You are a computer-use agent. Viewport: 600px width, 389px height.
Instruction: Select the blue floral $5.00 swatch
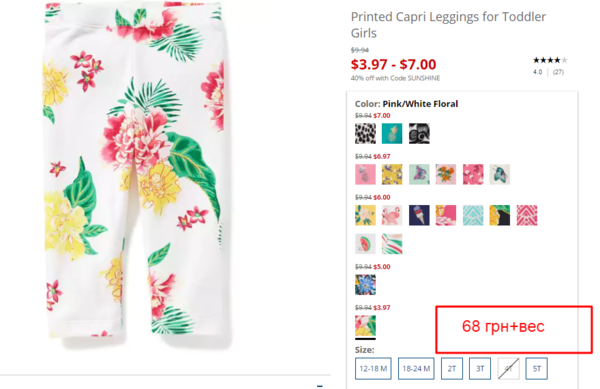(x=365, y=285)
